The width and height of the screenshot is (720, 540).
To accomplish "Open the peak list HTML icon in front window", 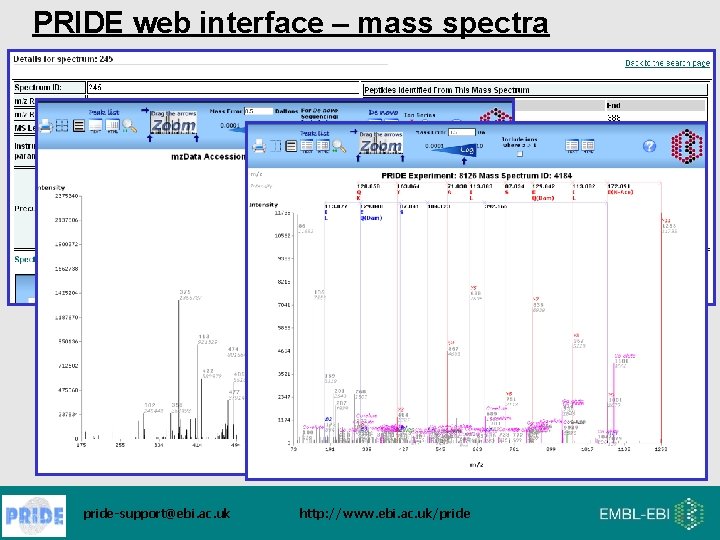I will pyautogui.click(x=323, y=146).
